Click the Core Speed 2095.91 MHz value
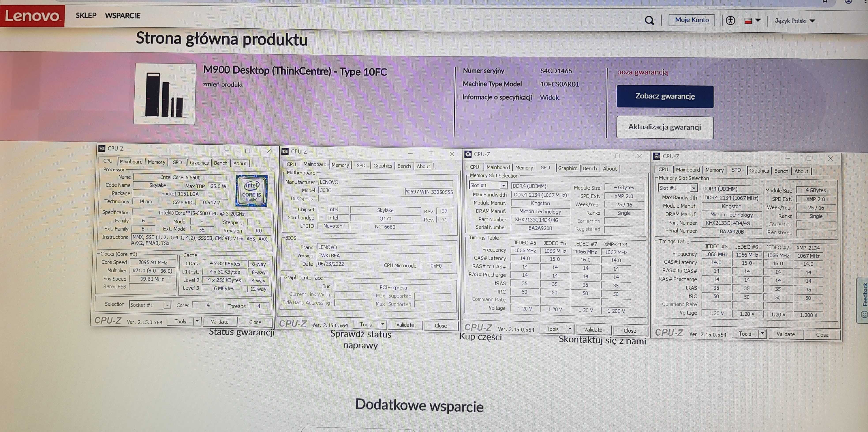The height and width of the screenshot is (432, 868). [152, 262]
